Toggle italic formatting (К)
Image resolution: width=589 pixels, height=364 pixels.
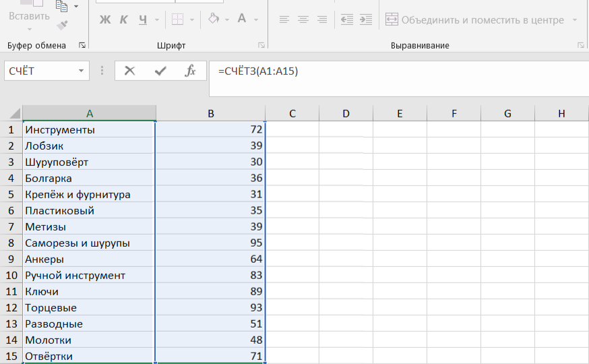point(123,20)
